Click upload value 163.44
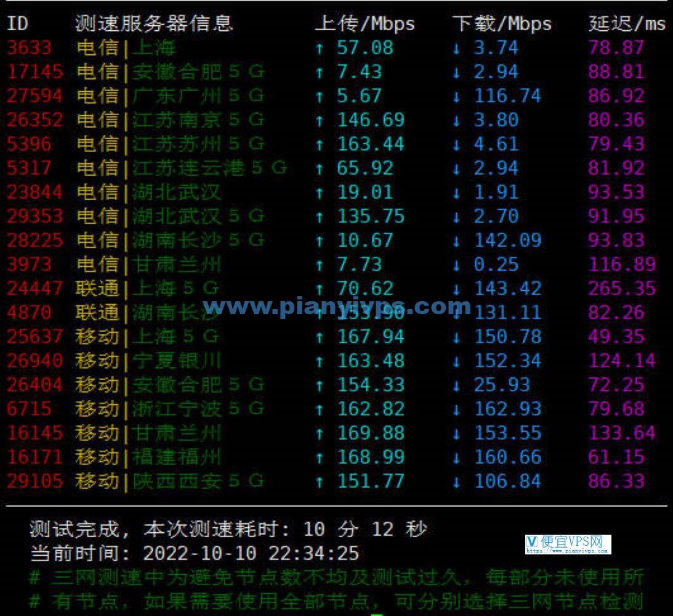Image resolution: width=673 pixels, height=616 pixels. (x=371, y=144)
